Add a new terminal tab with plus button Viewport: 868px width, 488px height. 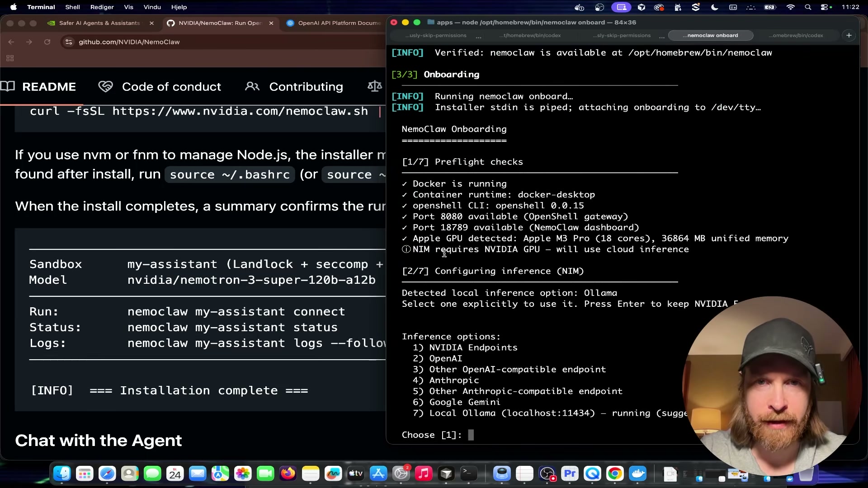[x=849, y=35]
